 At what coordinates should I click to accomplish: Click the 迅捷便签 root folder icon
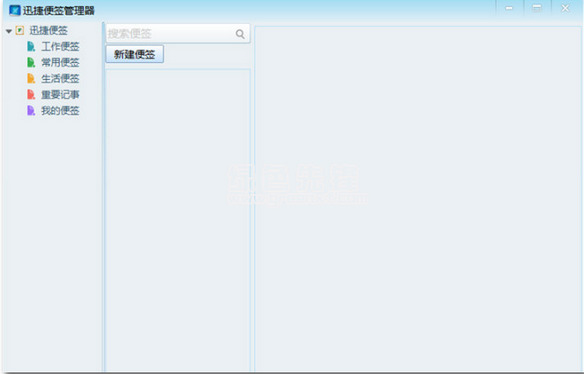tap(20, 31)
